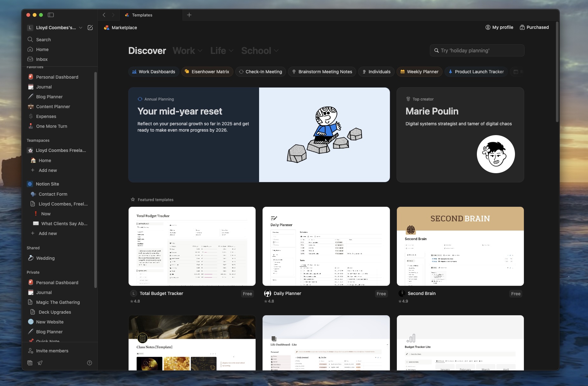Open the Calendar icon at sidebar bottom

(x=30, y=363)
